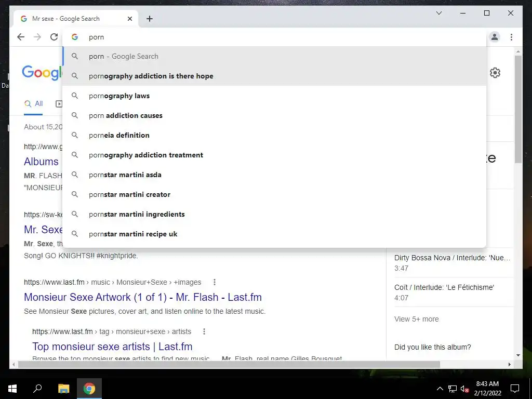Click the 'Did you like this album?' text

pos(433,347)
